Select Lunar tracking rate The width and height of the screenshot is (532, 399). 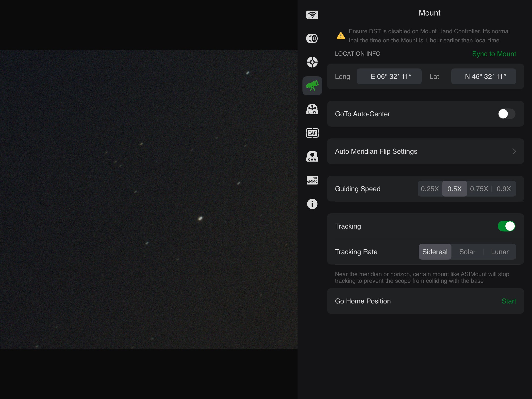click(499, 252)
